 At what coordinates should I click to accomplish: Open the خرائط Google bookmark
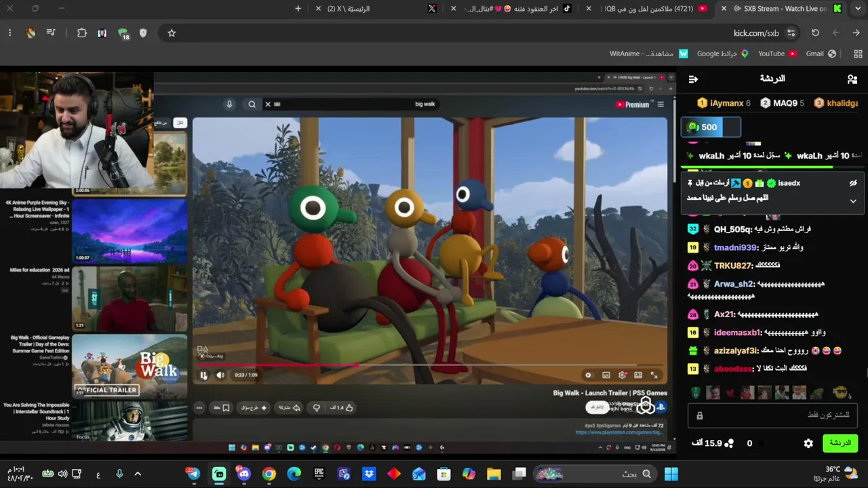tap(722, 54)
